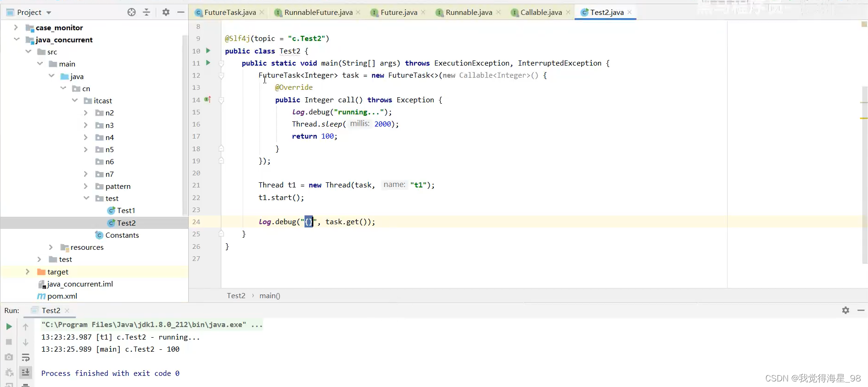
Task: Expand the case_monitor module
Action: pyautogui.click(x=16, y=27)
